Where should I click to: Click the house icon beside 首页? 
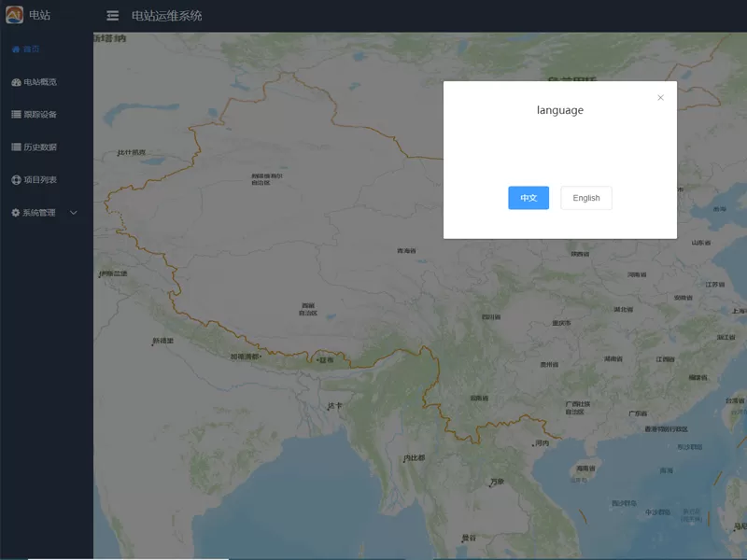click(x=16, y=49)
